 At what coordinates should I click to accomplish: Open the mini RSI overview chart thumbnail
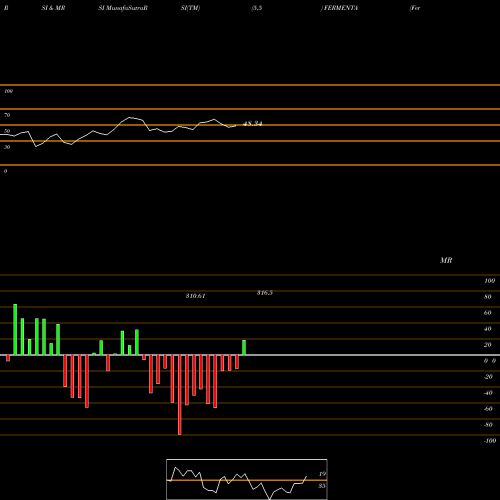(x=247, y=479)
